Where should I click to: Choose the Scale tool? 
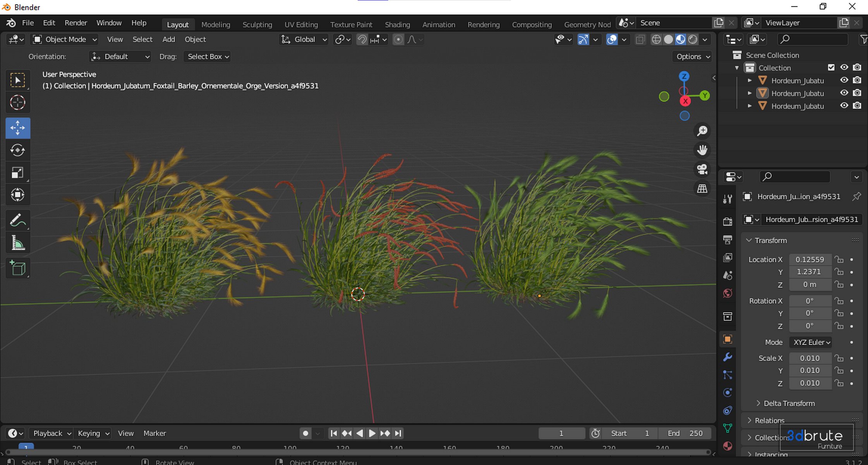coord(17,173)
